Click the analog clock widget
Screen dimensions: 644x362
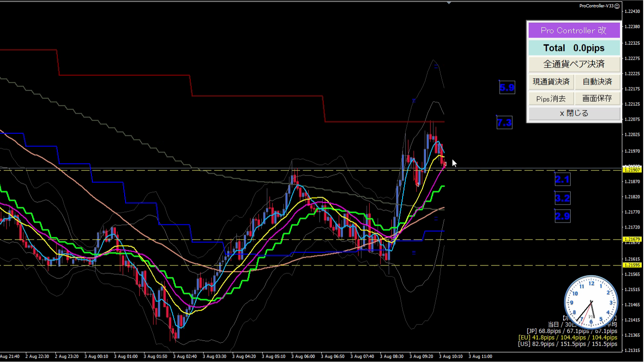(590, 302)
